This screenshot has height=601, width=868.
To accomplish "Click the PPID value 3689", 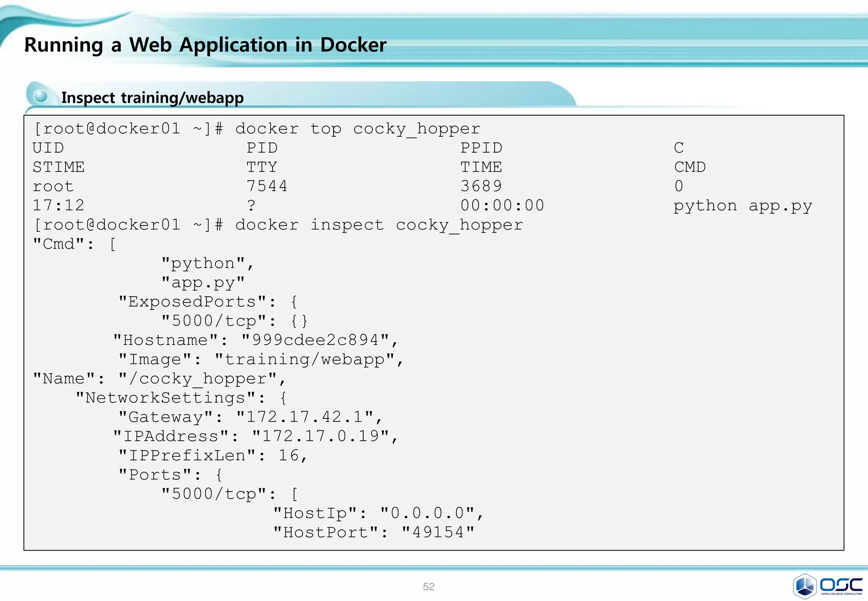I will [x=481, y=186].
